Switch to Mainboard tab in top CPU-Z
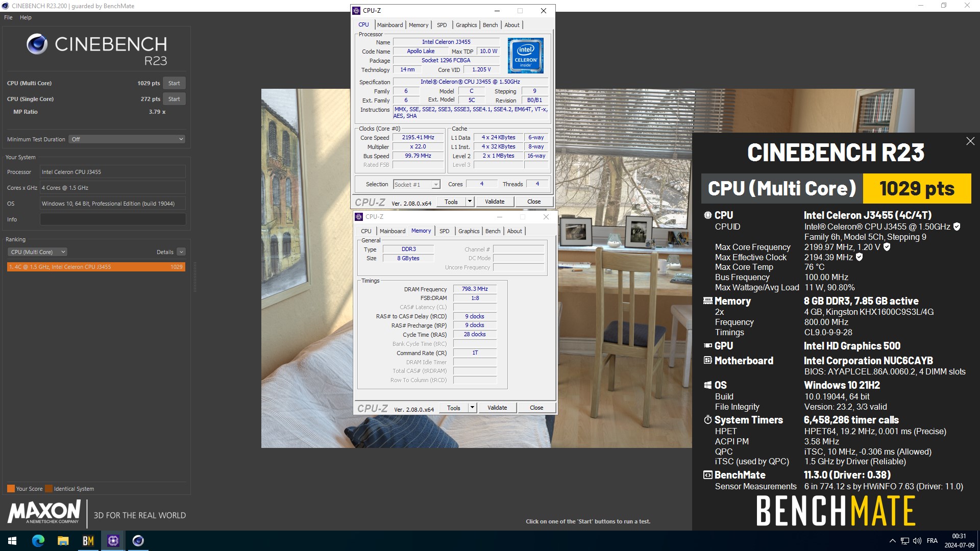Viewport: 980px width, 551px height. tap(390, 25)
